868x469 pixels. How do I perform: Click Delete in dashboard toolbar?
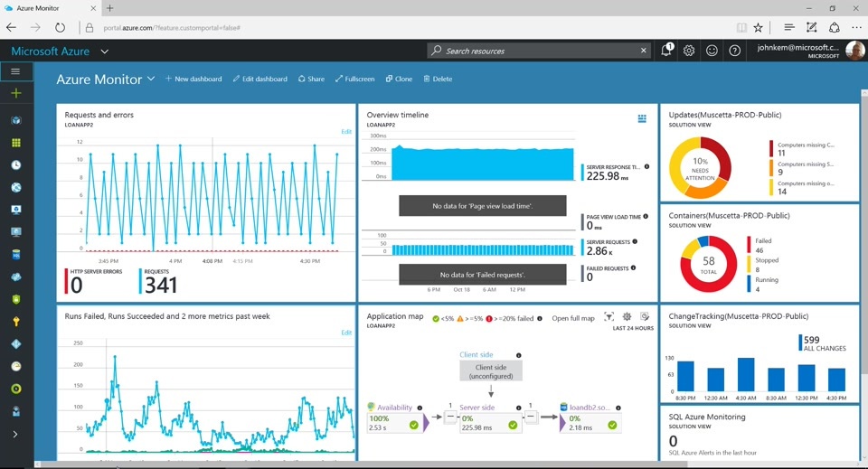[x=438, y=80]
